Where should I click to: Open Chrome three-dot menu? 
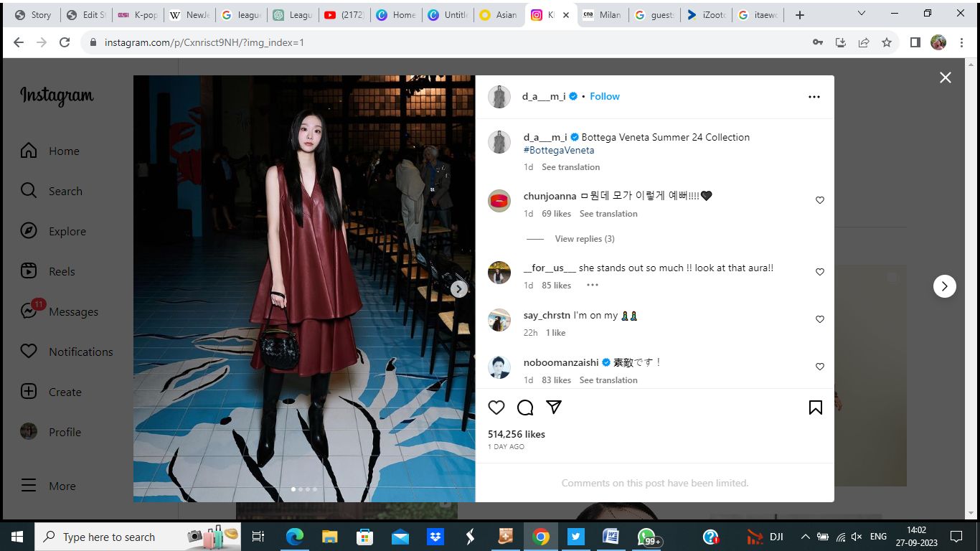[963, 42]
